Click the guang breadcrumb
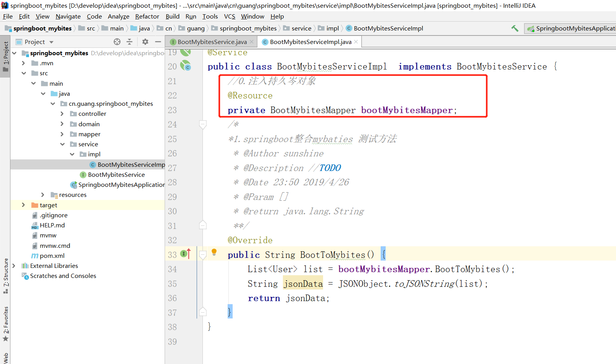The image size is (616, 364). 192,28
